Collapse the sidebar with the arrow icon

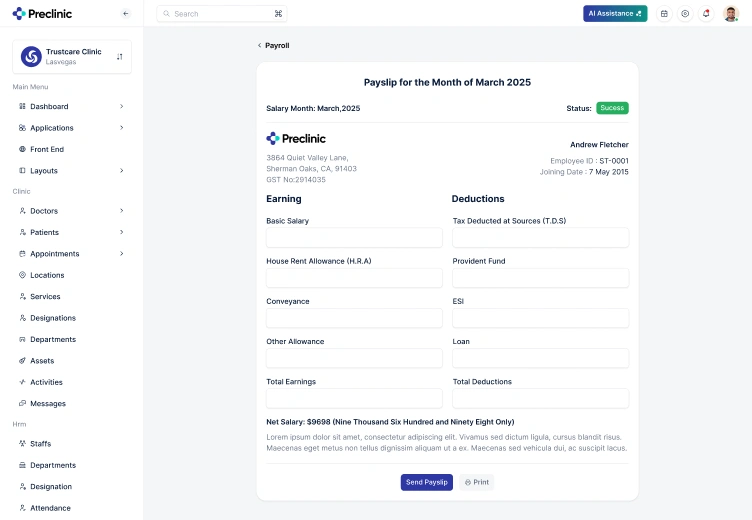click(x=126, y=13)
